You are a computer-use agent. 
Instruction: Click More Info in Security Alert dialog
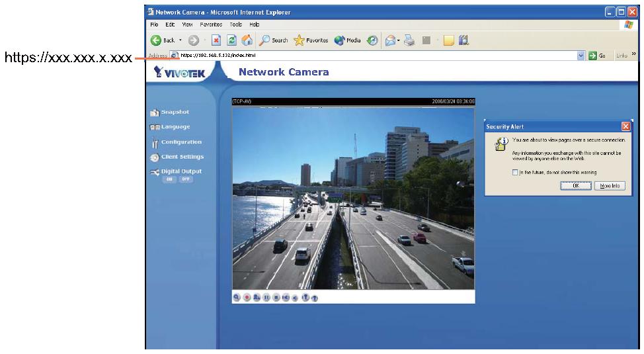[610, 186]
